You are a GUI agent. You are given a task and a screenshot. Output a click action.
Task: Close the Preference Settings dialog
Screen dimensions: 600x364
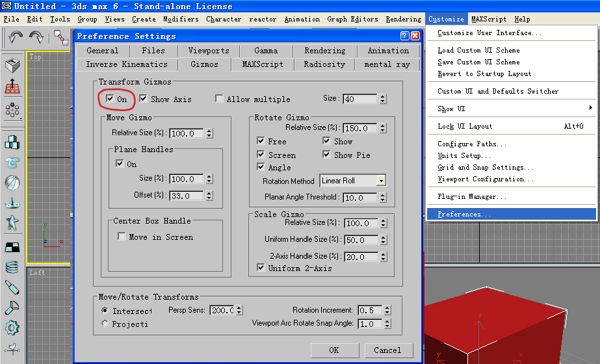point(415,36)
